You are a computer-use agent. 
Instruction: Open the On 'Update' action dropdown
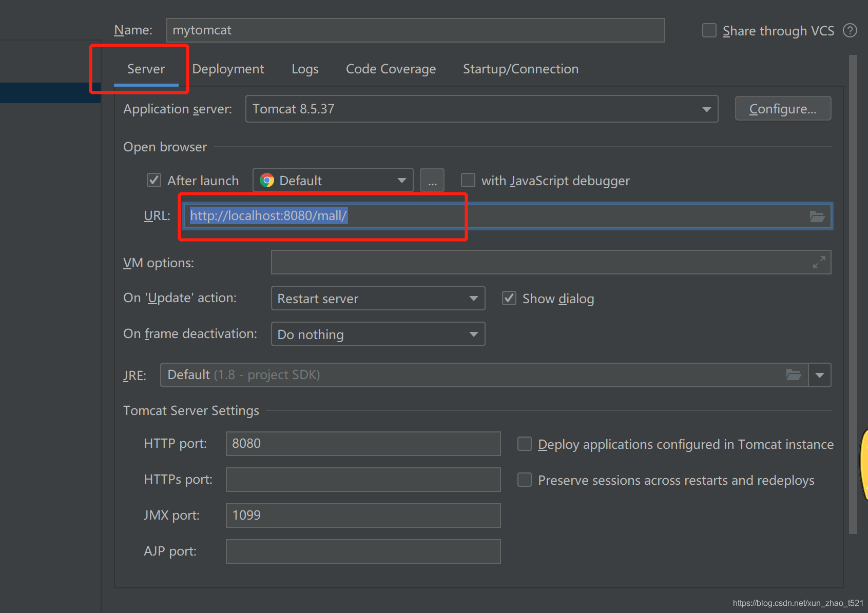pos(378,298)
